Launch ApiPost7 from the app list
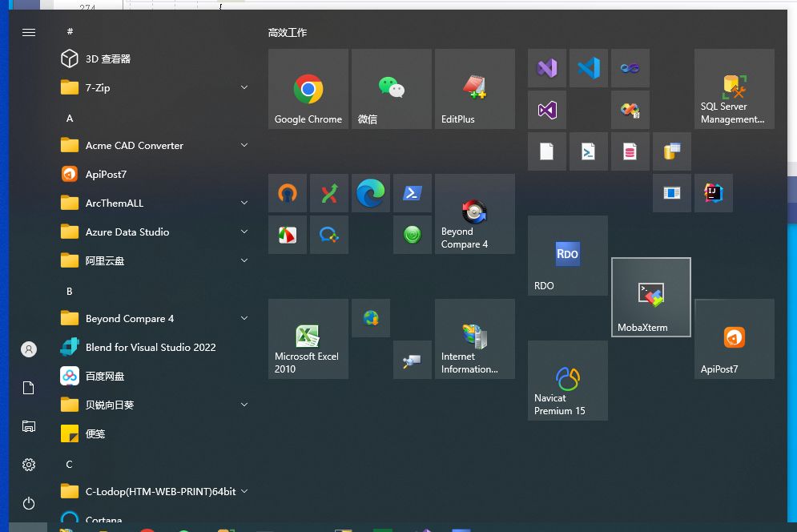Screen dimensions: 797x532 pyautogui.click(x=155, y=174)
